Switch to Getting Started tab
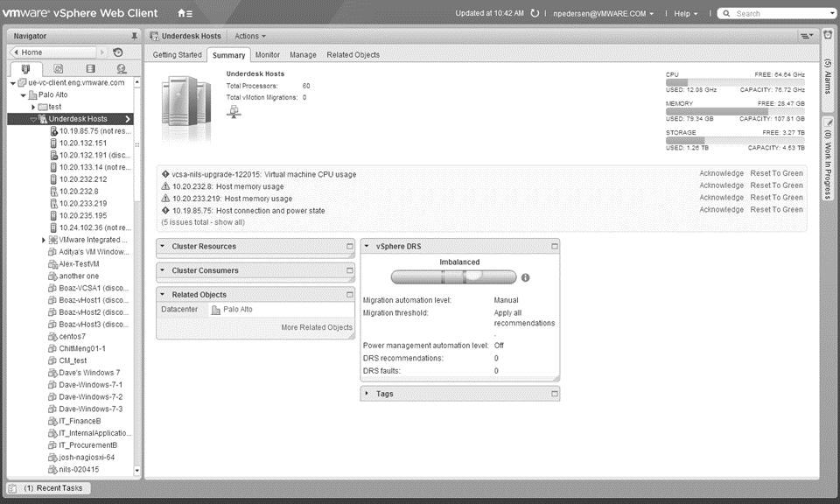 click(178, 54)
